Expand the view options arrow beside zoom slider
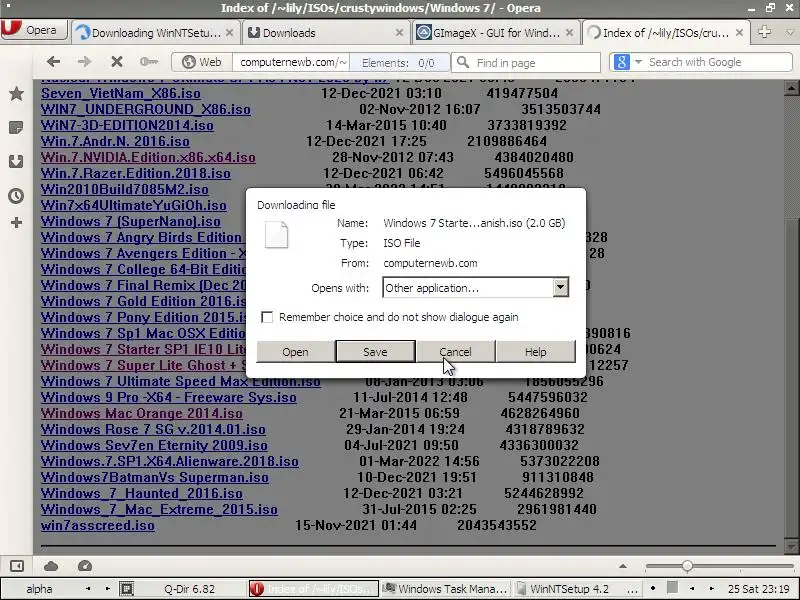Viewport: 800px width, 600px height. click(x=623, y=566)
